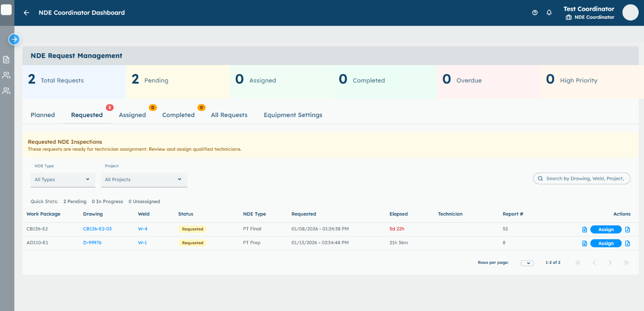
Task: Click 'PT Final' NDE type cell
Action: coord(252,229)
